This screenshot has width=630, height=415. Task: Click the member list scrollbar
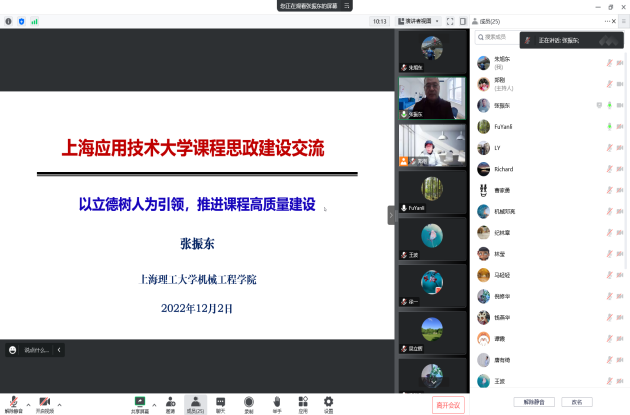tap(626, 161)
